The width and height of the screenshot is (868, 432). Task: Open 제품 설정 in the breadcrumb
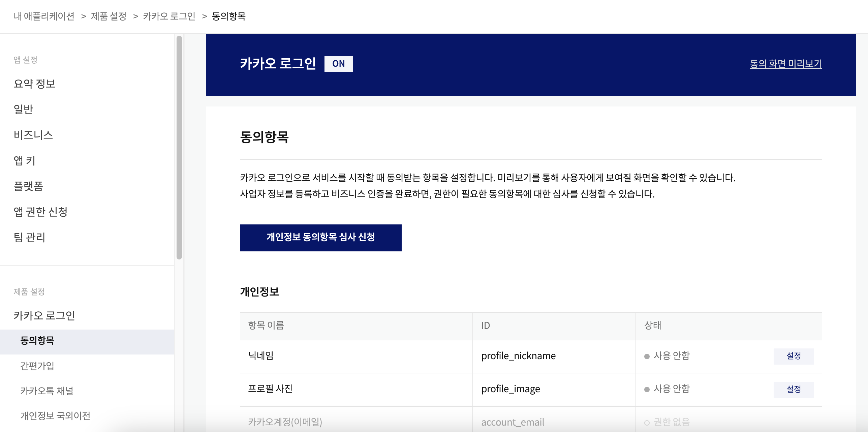coord(108,16)
